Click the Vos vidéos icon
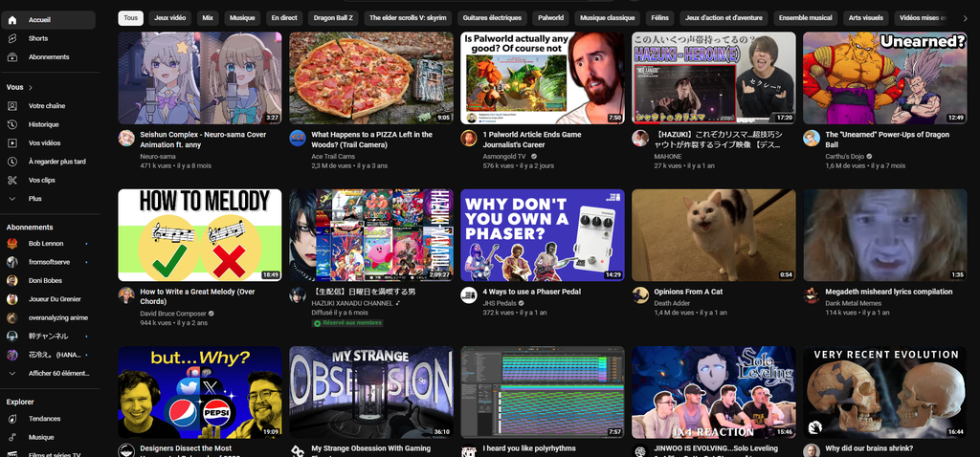The width and height of the screenshot is (980, 457). [11, 143]
